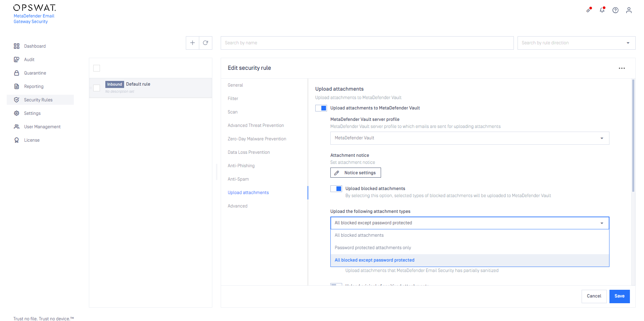Select the Upload attachments tab

(248, 192)
